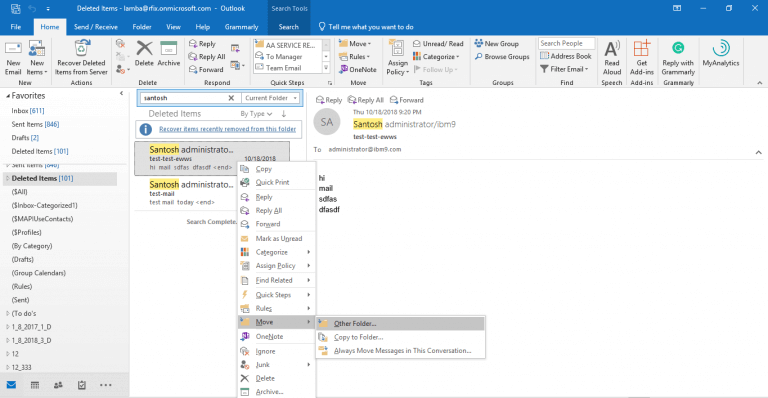Viewport: 768px width, 398px height.
Task: Open the Current Folder scope dropdown
Action: coord(271,98)
